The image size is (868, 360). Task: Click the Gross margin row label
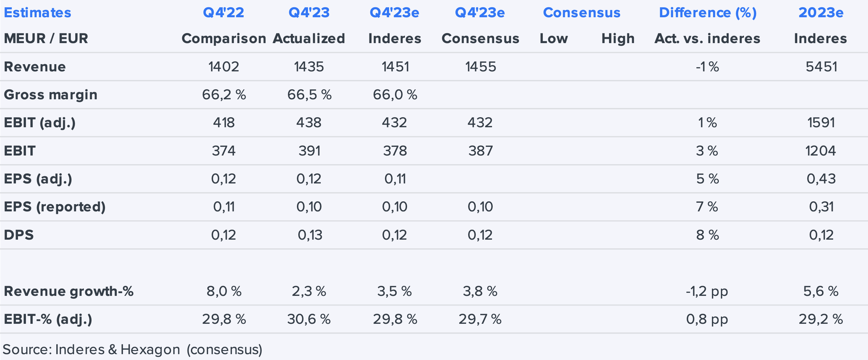(51, 94)
